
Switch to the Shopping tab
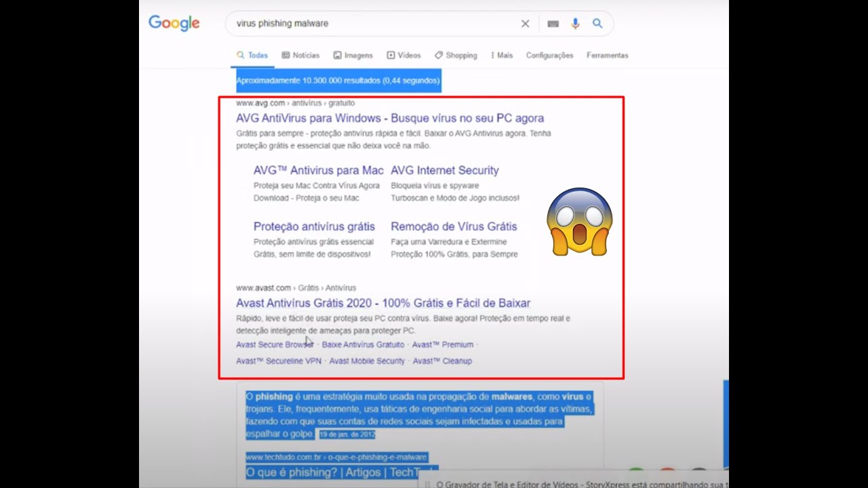tap(456, 56)
